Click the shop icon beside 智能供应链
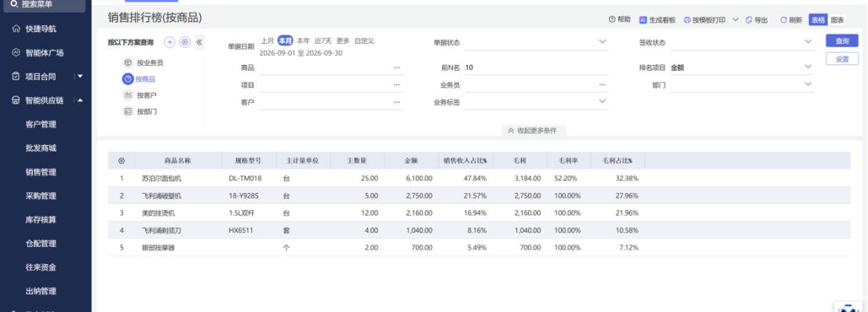868x312 pixels. click(x=16, y=100)
